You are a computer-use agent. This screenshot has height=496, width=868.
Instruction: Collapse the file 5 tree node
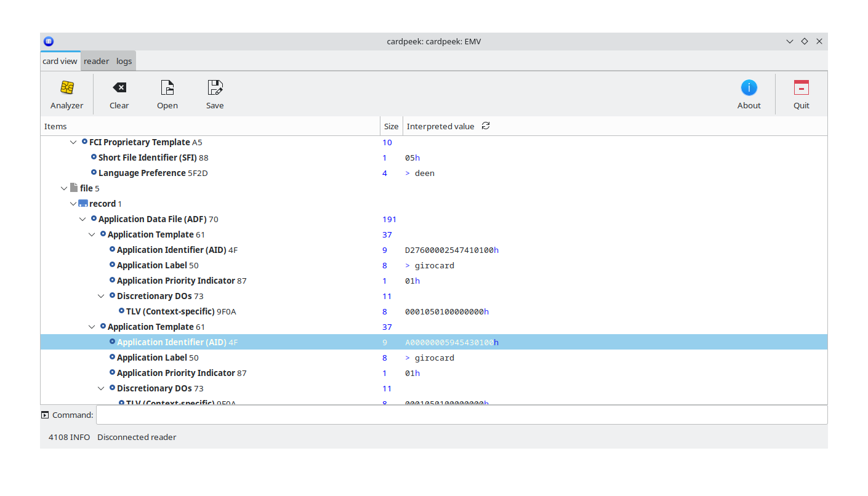pos(64,188)
